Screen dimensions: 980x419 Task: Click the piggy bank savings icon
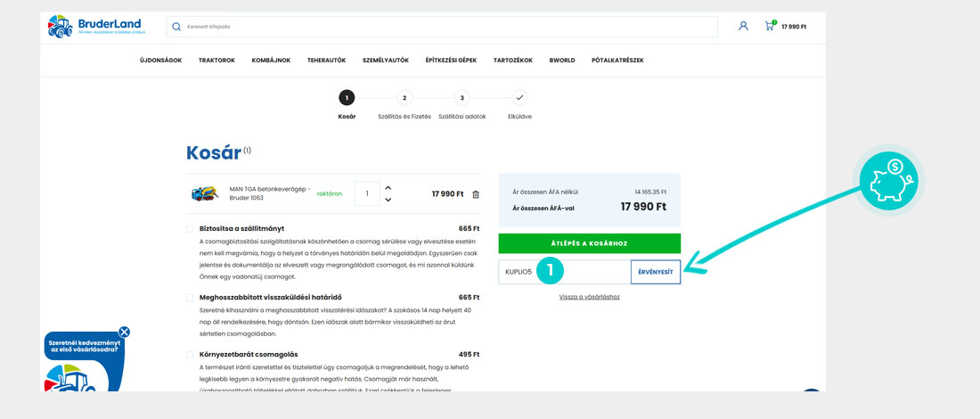pos(892,179)
